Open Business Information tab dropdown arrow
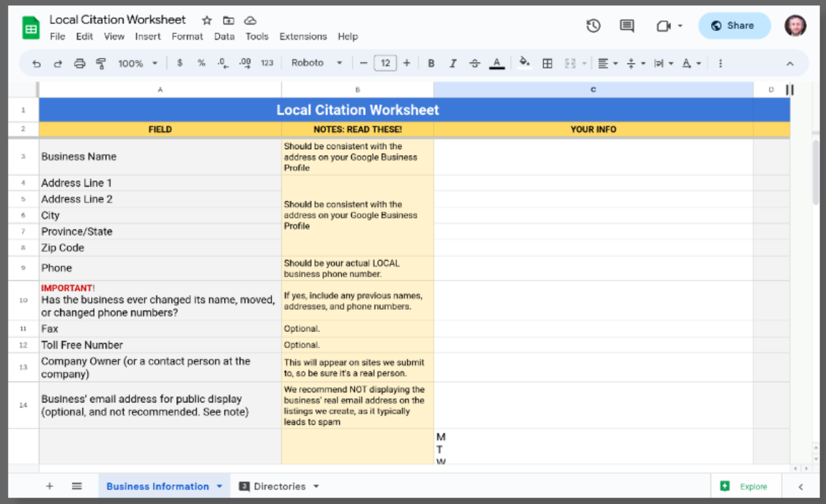This screenshot has height=504, width=826. [x=219, y=487]
